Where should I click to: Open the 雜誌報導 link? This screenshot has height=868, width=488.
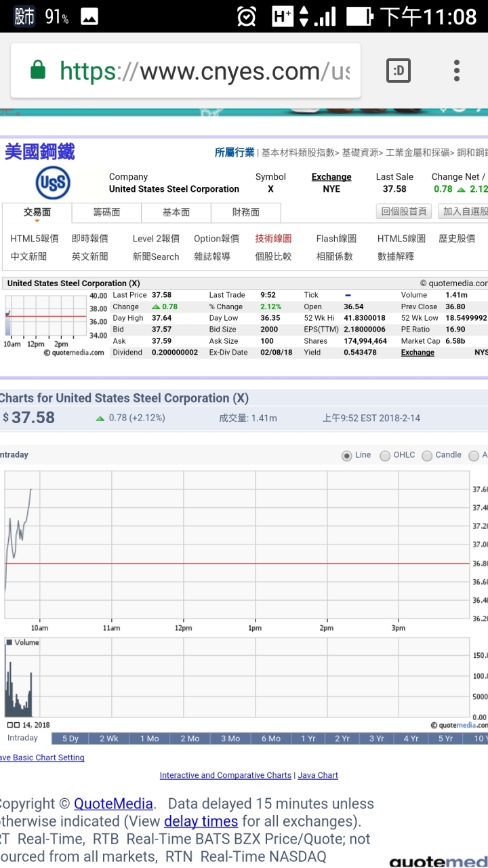[x=212, y=256]
